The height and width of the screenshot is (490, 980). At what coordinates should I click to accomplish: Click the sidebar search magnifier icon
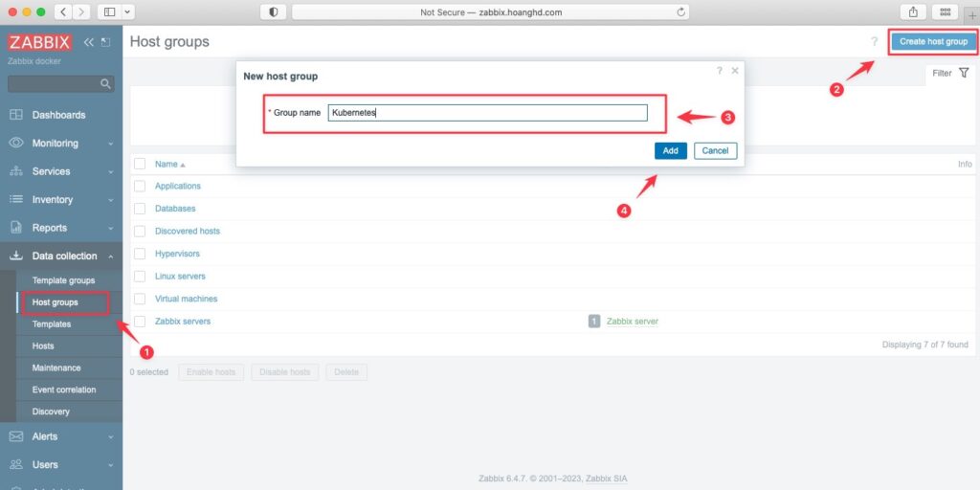click(x=105, y=84)
